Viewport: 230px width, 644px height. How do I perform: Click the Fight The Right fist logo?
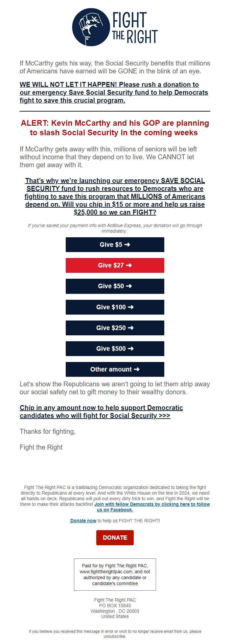tap(91, 27)
